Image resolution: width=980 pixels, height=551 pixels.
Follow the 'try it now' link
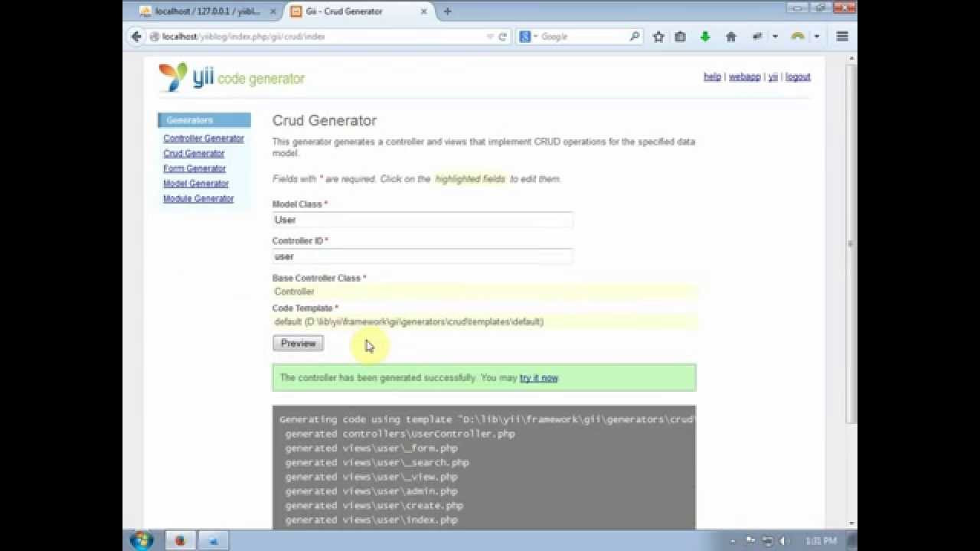(539, 378)
